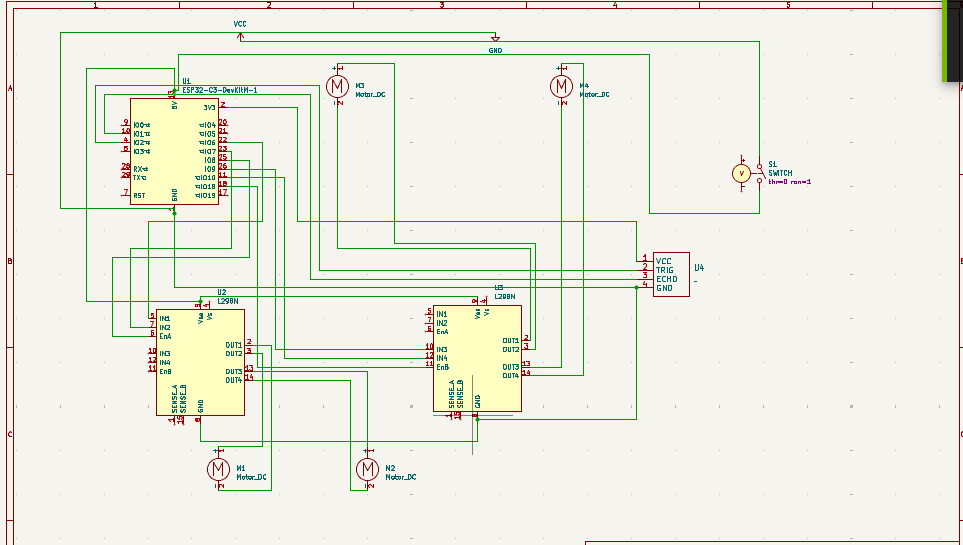Select the VCC power symbol arrow
963x545 pixels.
pos(240,36)
